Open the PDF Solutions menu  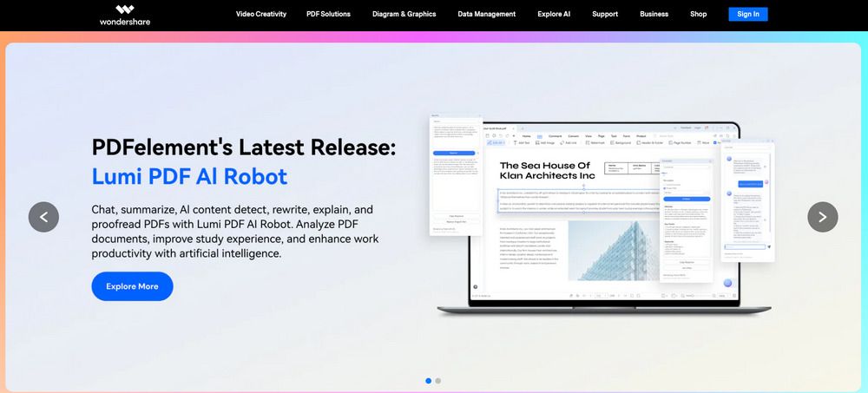328,14
